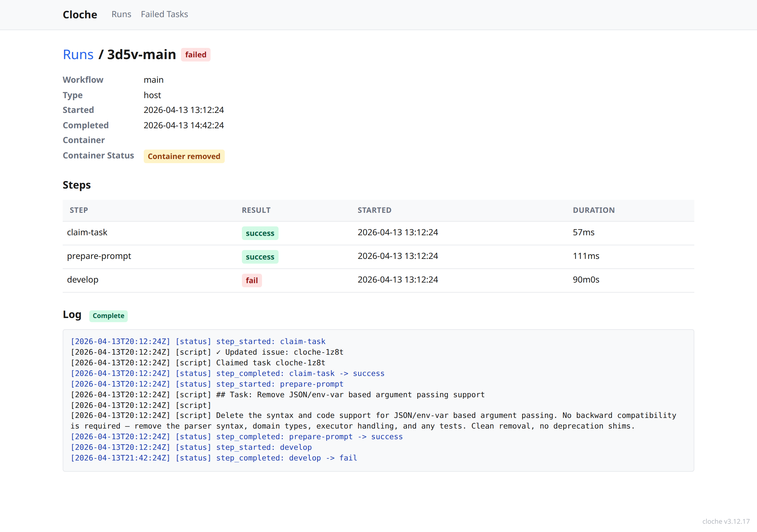The image size is (757, 532).
Task: Click the STARTED column header
Action: pos(375,210)
